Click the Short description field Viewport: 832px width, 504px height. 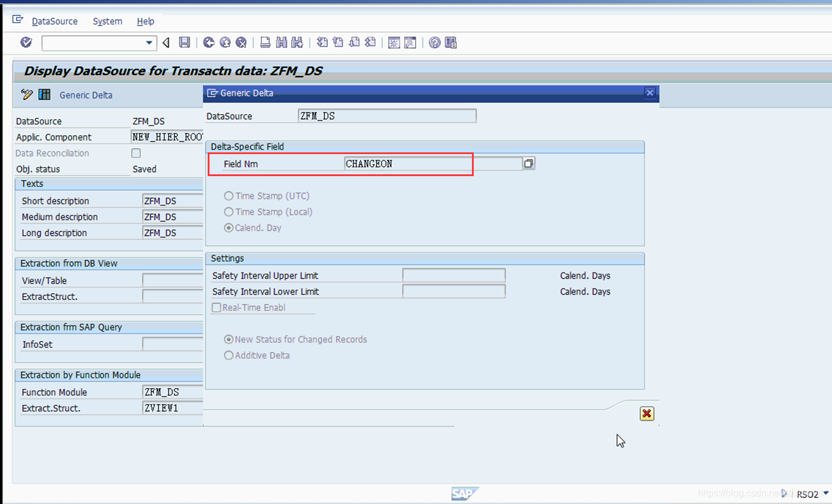coord(173,201)
